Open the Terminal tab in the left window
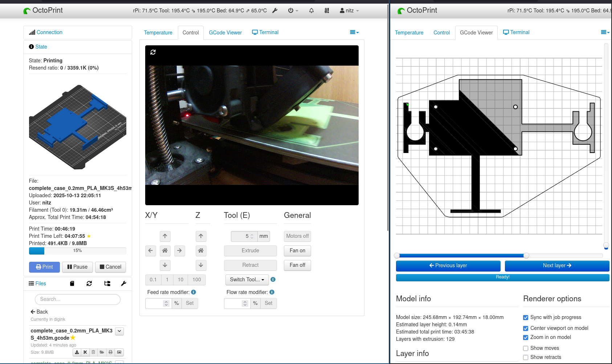Viewport: 612px width, 364px height. coord(265,32)
